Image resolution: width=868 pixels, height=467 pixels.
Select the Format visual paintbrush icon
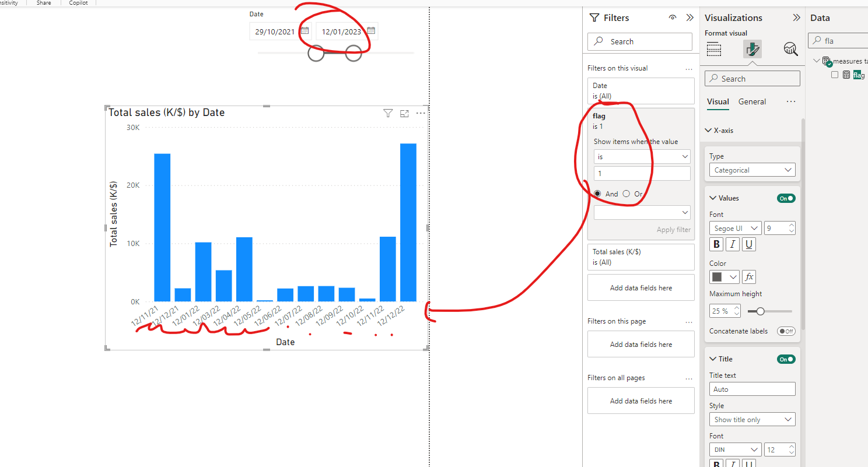point(752,49)
